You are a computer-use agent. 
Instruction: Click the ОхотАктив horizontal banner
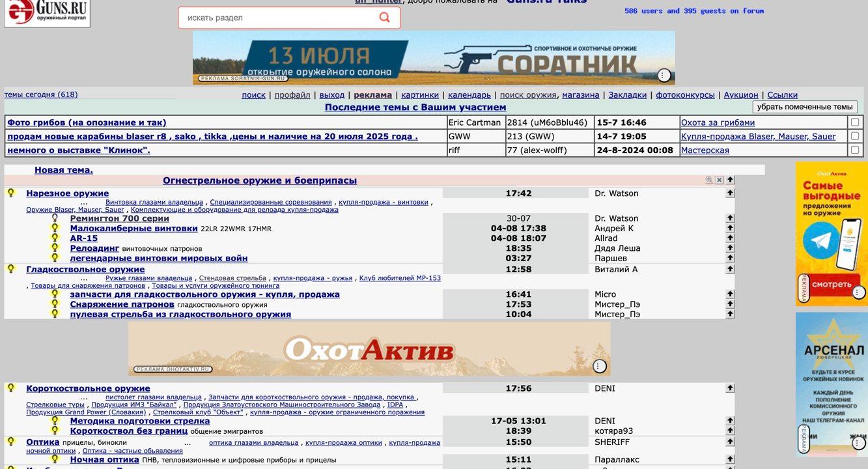coord(369,348)
